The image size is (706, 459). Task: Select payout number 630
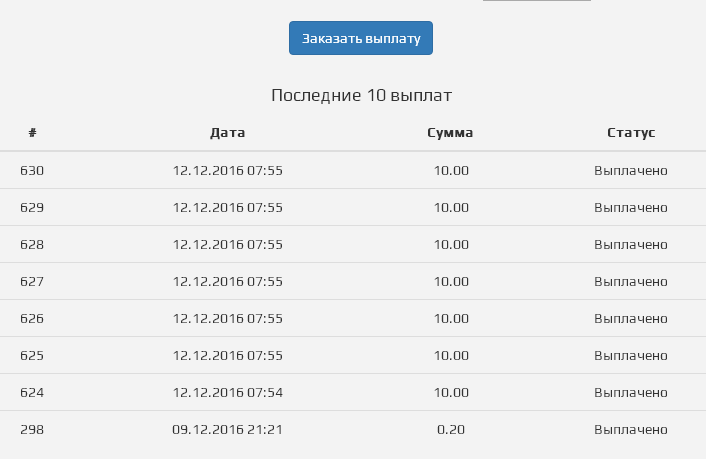pyautogui.click(x=32, y=170)
